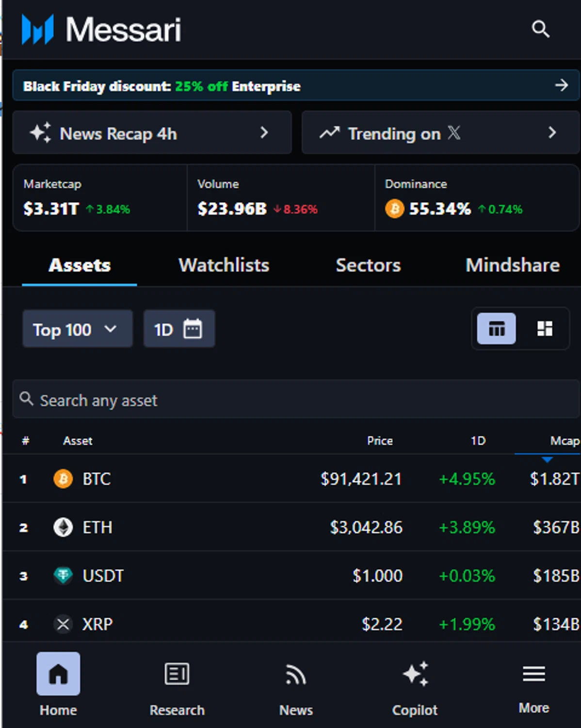This screenshot has height=728, width=581.
Task: Open the News feed icon
Action: (x=296, y=675)
